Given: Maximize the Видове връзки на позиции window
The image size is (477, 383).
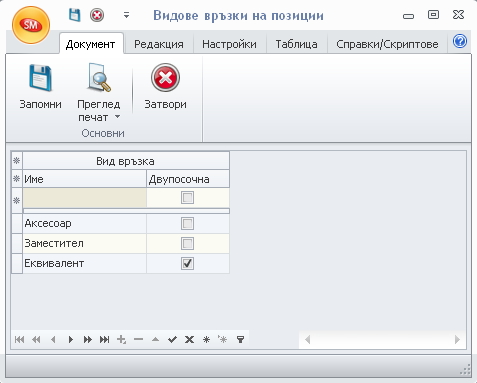Looking at the screenshot, I should (x=433, y=15).
